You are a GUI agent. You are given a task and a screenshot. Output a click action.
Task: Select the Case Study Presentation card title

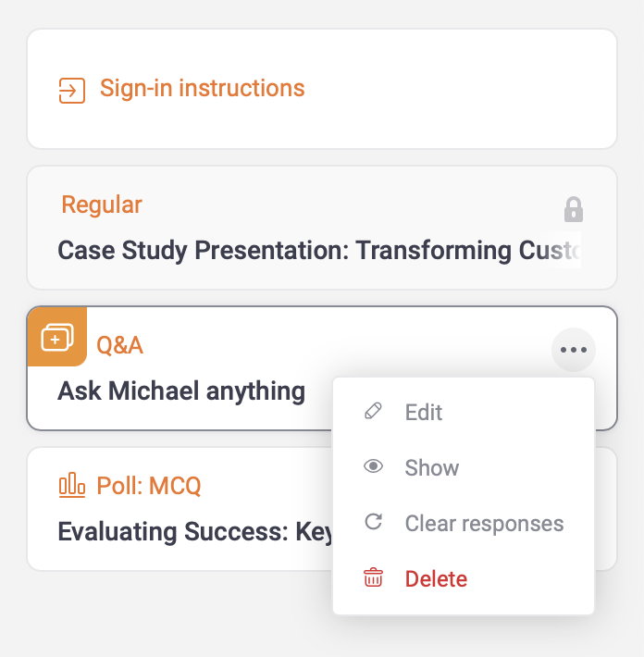pos(319,250)
